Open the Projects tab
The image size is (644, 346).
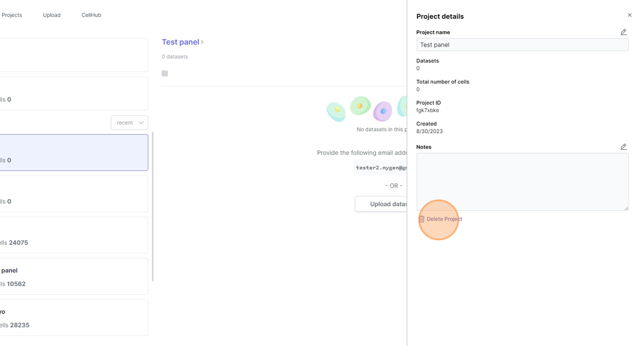point(11,15)
